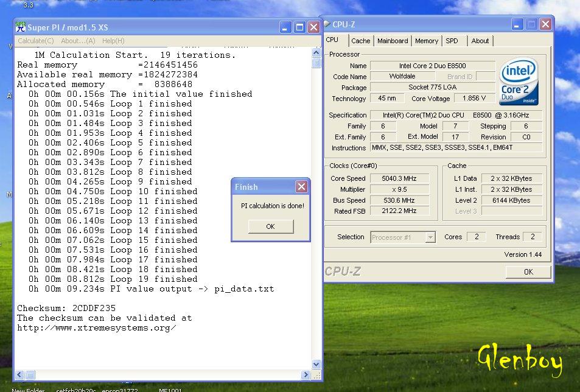The image size is (580, 392).
Task: Select the SPD tab
Action: pyautogui.click(x=452, y=41)
